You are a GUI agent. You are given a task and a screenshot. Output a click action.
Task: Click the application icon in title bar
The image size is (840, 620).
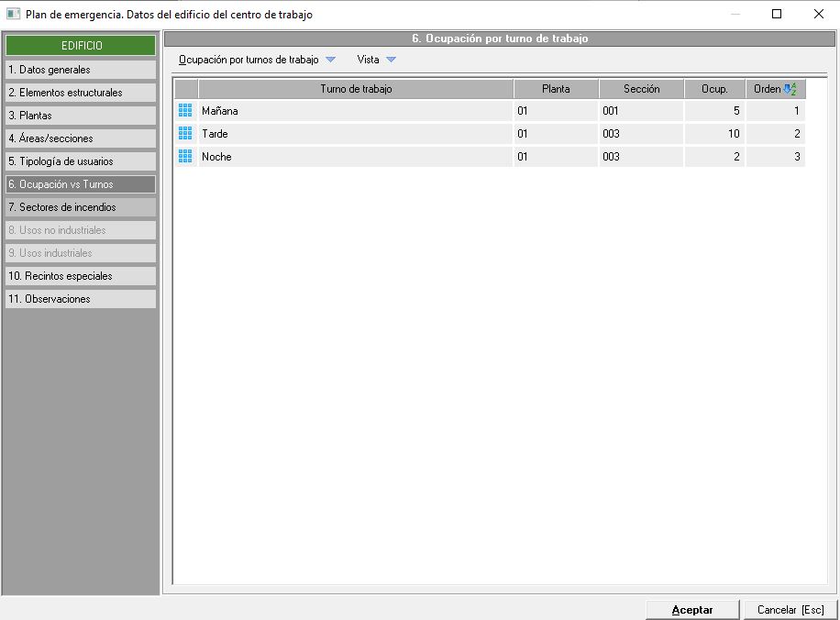pyautogui.click(x=13, y=14)
